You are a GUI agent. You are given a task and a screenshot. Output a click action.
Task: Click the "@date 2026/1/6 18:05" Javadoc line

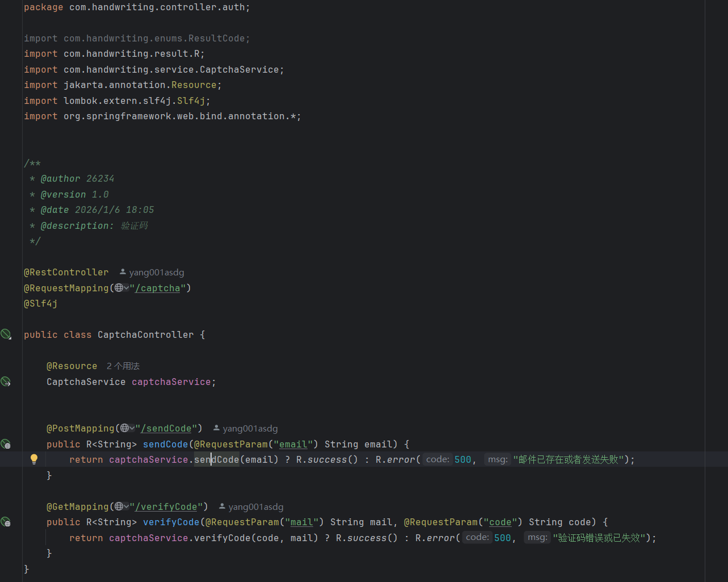(97, 210)
